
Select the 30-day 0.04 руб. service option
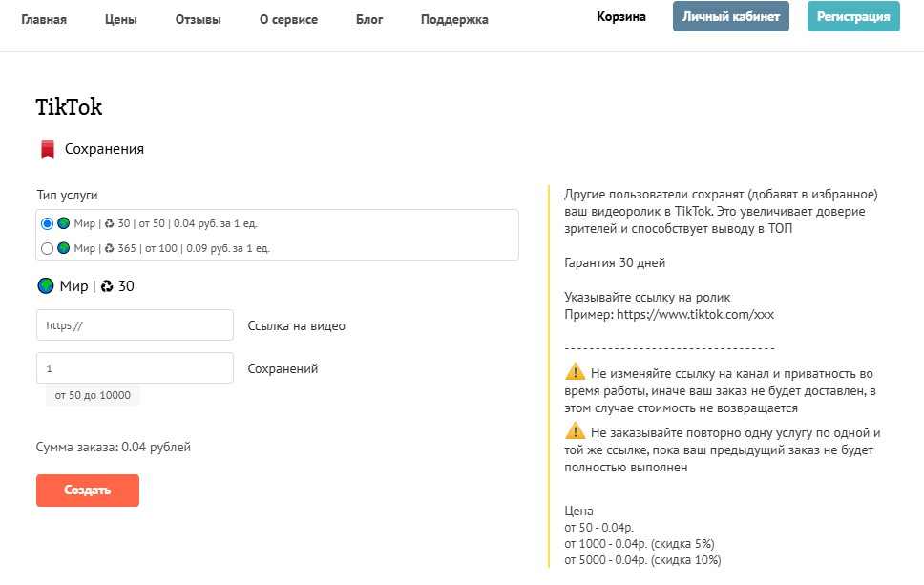coord(47,224)
